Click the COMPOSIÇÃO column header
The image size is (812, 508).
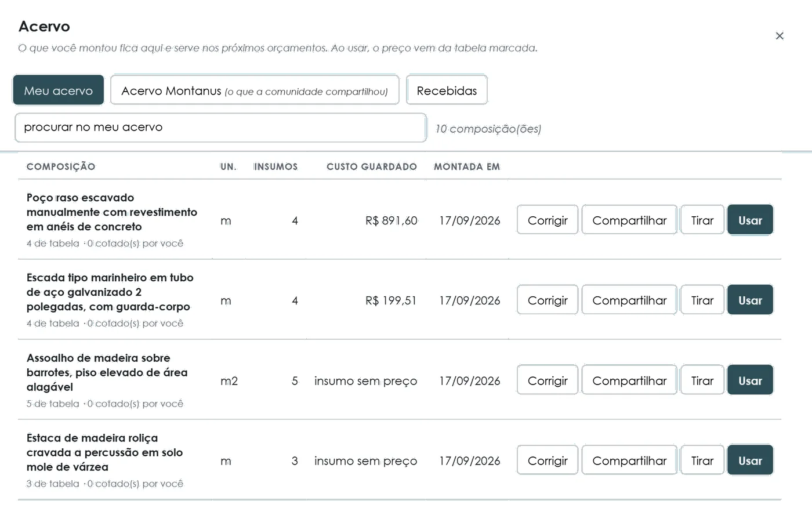tap(61, 166)
